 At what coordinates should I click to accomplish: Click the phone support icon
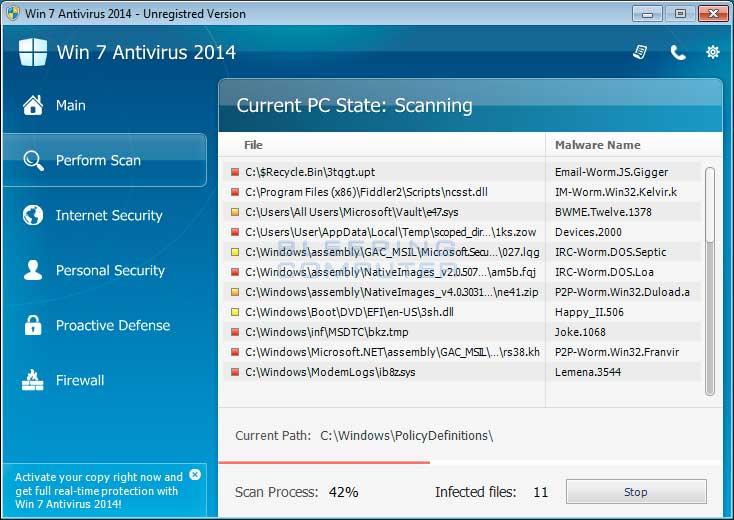coord(677,52)
